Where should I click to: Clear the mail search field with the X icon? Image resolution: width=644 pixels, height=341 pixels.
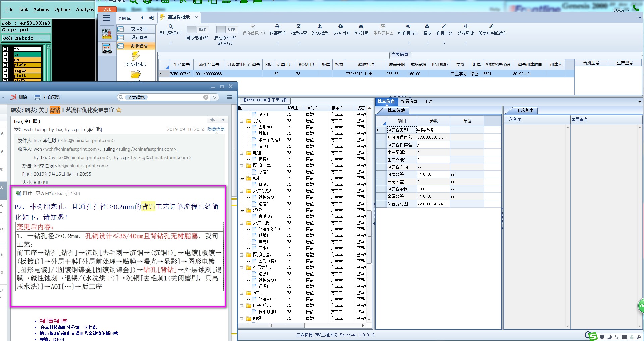point(206,97)
